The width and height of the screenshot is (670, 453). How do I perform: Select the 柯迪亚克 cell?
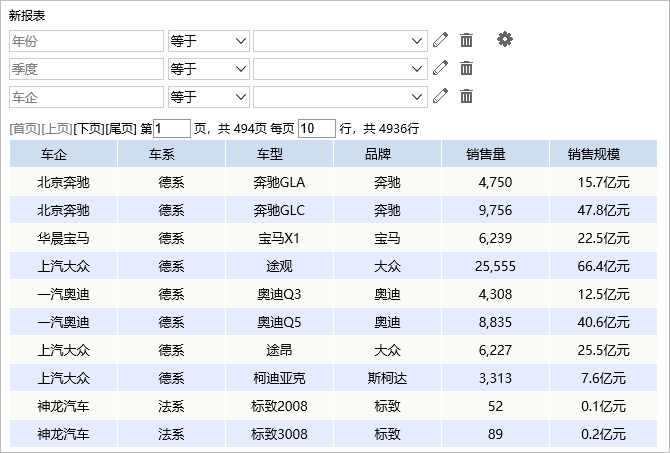tap(279, 378)
